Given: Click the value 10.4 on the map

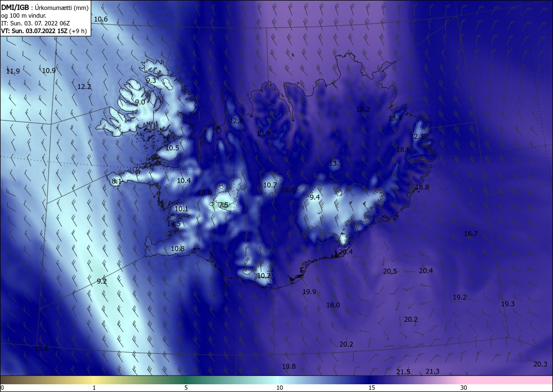Looking at the screenshot, I should (184, 181).
